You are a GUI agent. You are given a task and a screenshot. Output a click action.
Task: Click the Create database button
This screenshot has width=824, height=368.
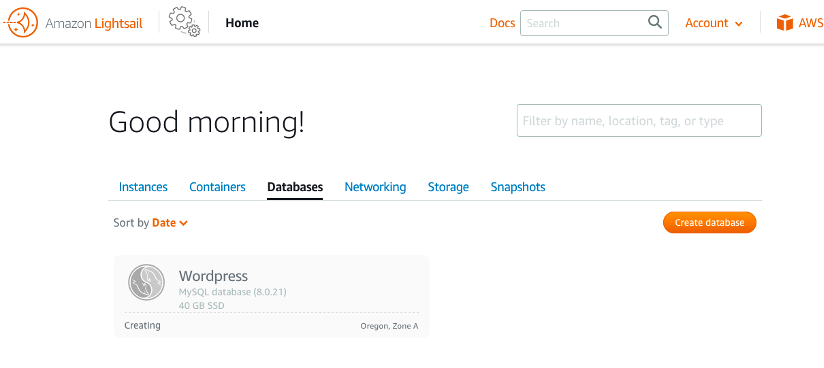[x=709, y=222]
